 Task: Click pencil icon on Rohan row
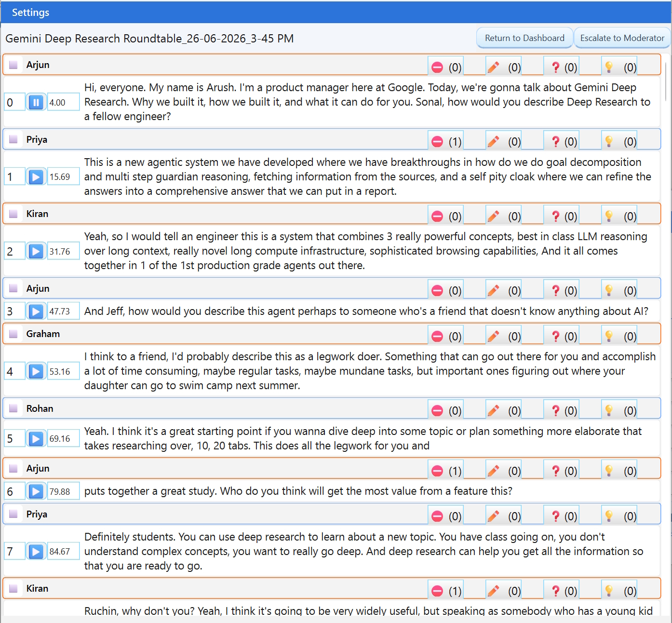point(493,410)
